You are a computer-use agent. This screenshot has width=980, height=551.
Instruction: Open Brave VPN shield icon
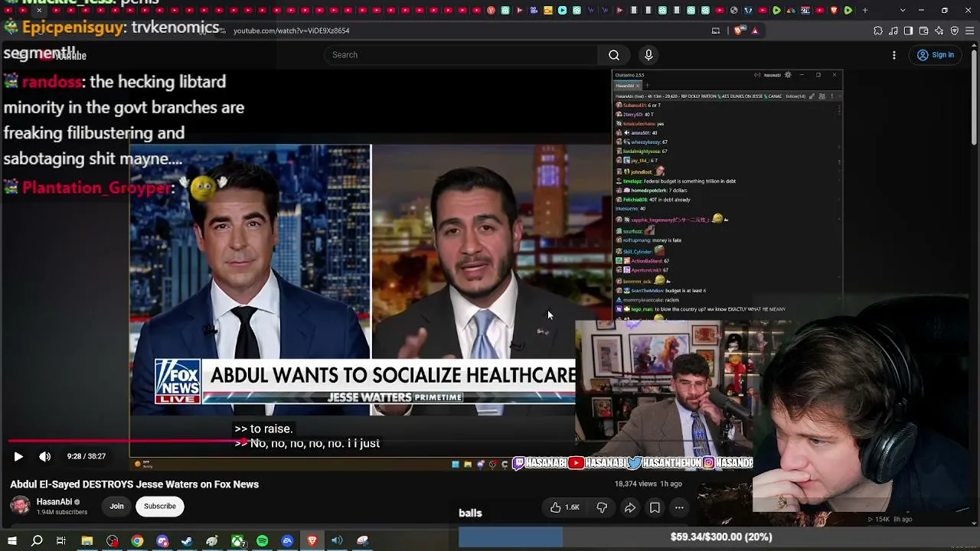[955, 31]
